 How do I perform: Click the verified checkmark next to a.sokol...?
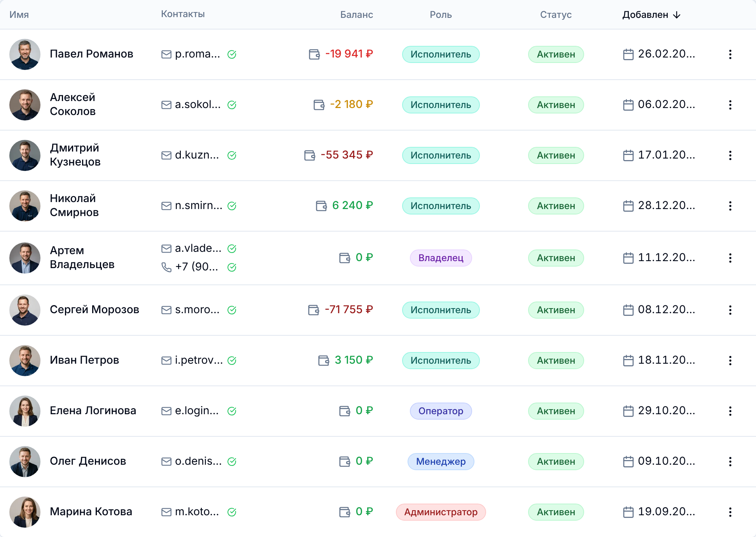click(232, 105)
